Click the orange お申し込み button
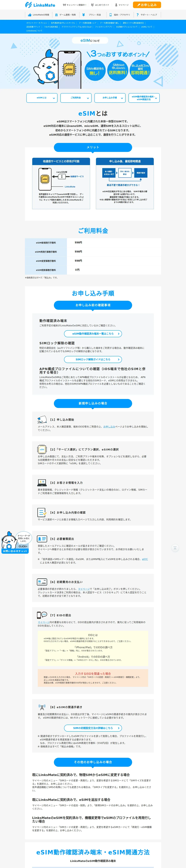 (147, 5)
